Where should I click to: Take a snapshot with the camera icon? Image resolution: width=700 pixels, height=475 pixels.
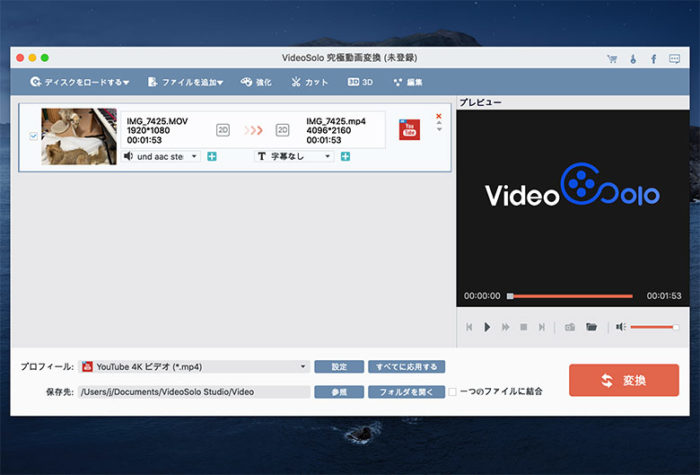tap(570, 327)
